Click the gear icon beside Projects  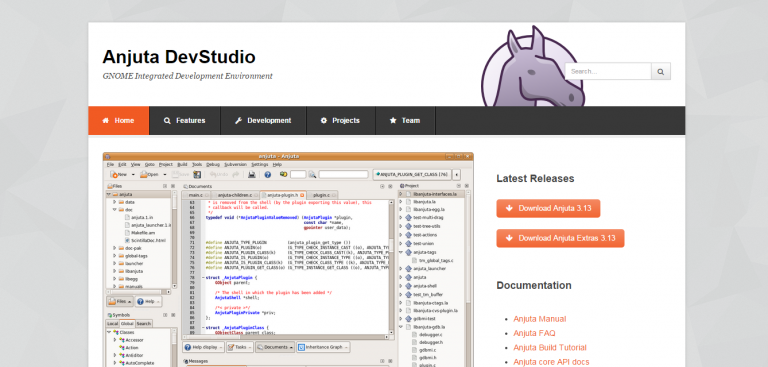[324, 121]
